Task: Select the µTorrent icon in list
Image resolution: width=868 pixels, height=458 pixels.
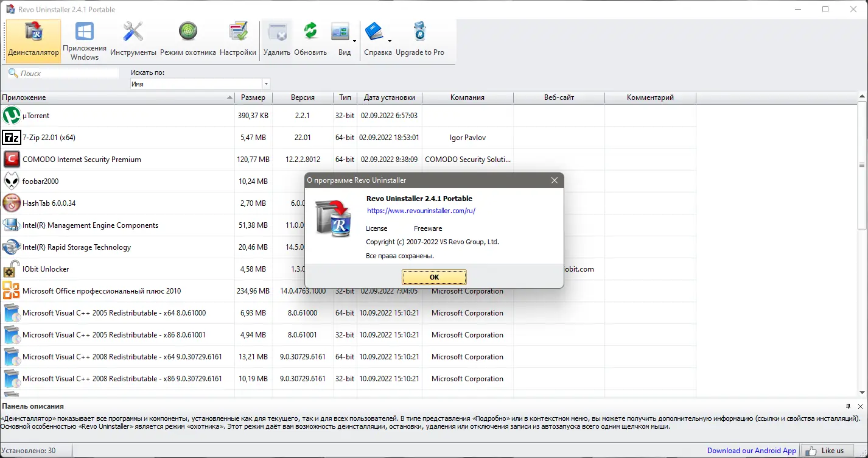Action: tap(12, 116)
